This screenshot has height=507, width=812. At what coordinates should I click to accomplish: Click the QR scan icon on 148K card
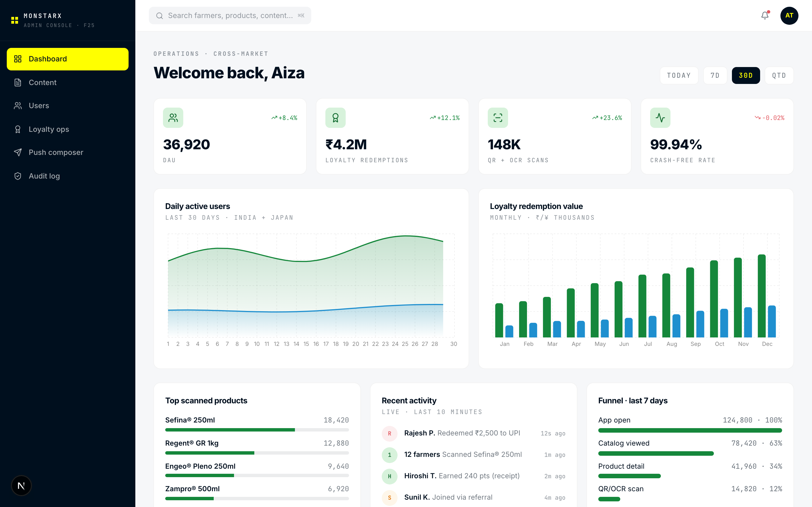[x=498, y=117]
